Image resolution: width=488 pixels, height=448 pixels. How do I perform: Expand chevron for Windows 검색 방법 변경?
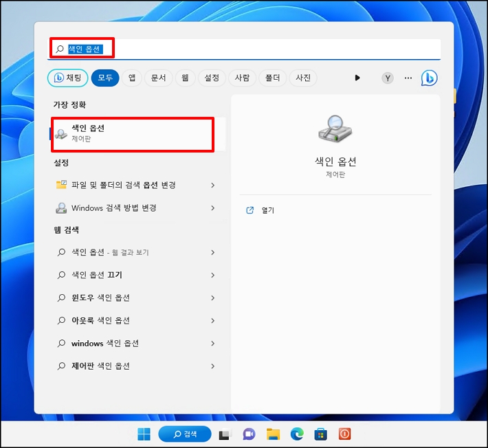click(x=213, y=208)
